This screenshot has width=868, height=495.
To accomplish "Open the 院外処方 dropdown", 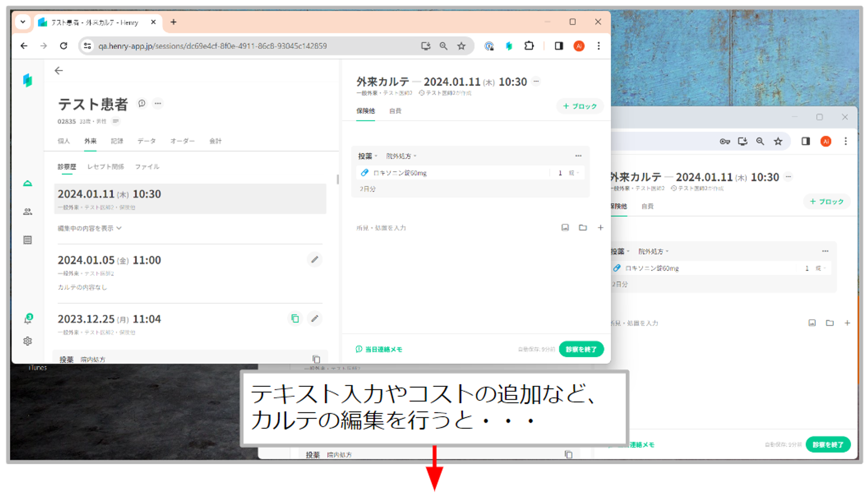I will pyautogui.click(x=401, y=156).
